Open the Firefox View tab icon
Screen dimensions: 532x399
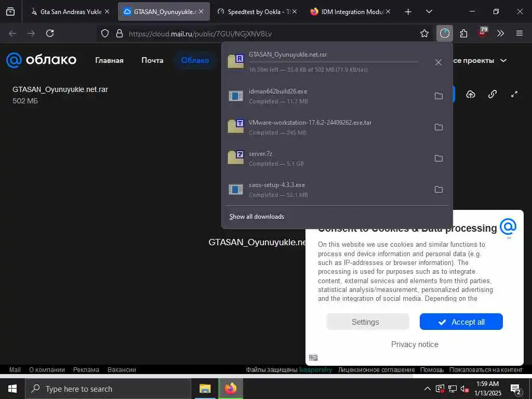point(10,11)
